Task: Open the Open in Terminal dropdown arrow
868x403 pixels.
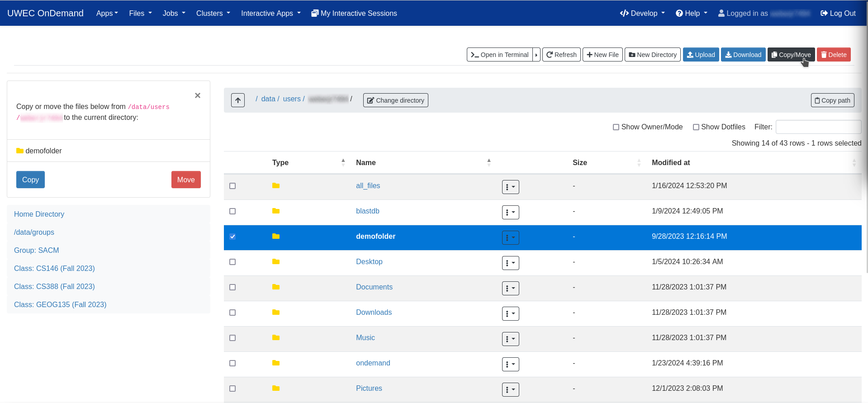Action: pyautogui.click(x=536, y=55)
